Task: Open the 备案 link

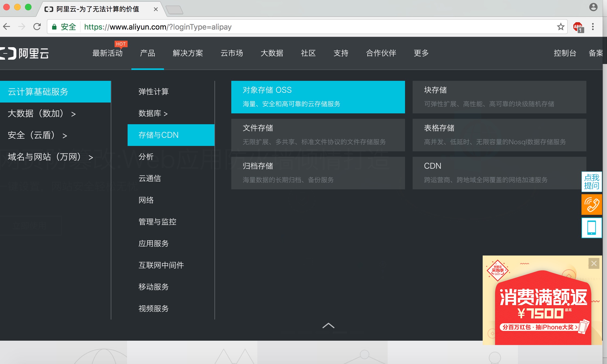Action: tap(596, 53)
